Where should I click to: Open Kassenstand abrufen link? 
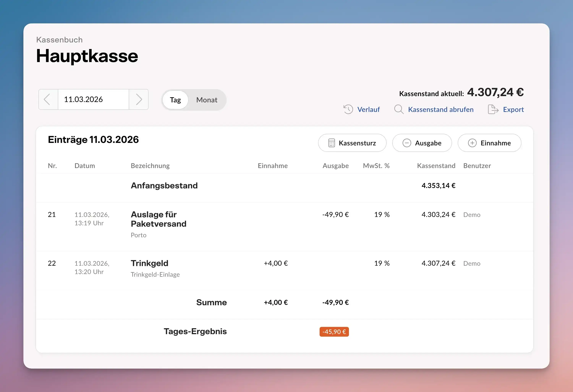click(x=441, y=109)
